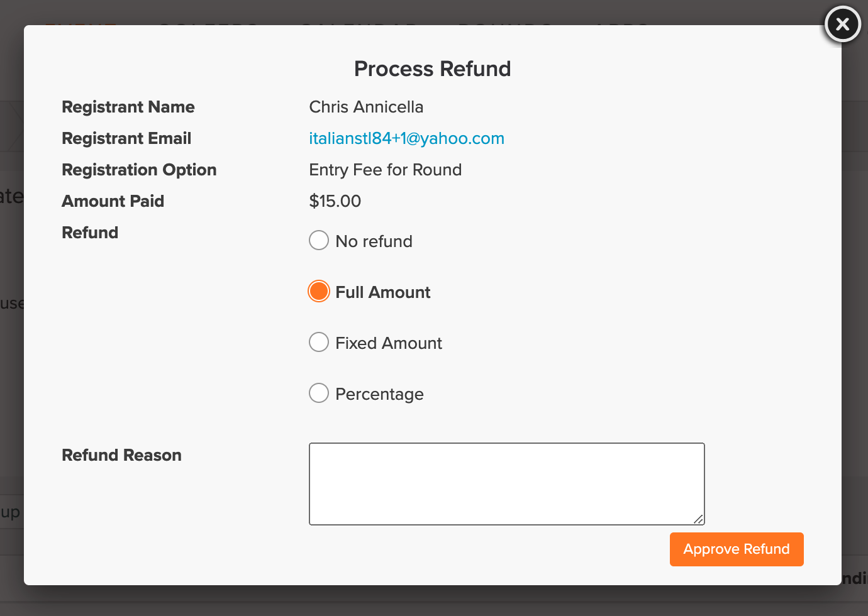The image size is (868, 616).
Task: Click the Entry Fee for Round text
Action: click(x=386, y=170)
